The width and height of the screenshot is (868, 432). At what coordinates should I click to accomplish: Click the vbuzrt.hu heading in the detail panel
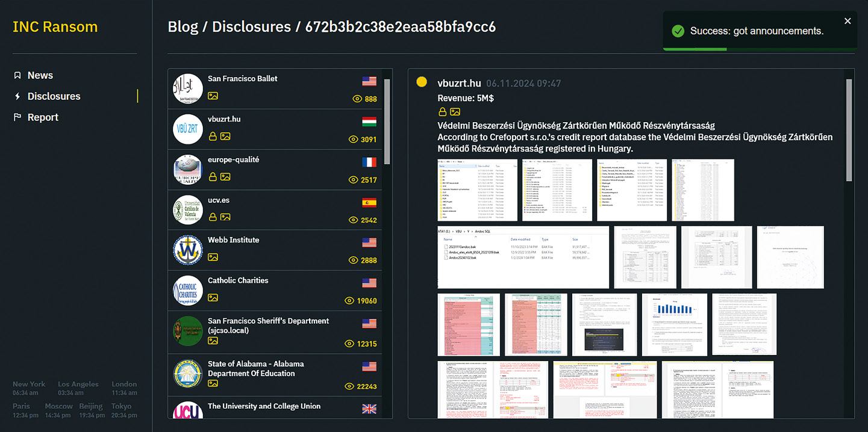[x=459, y=83]
